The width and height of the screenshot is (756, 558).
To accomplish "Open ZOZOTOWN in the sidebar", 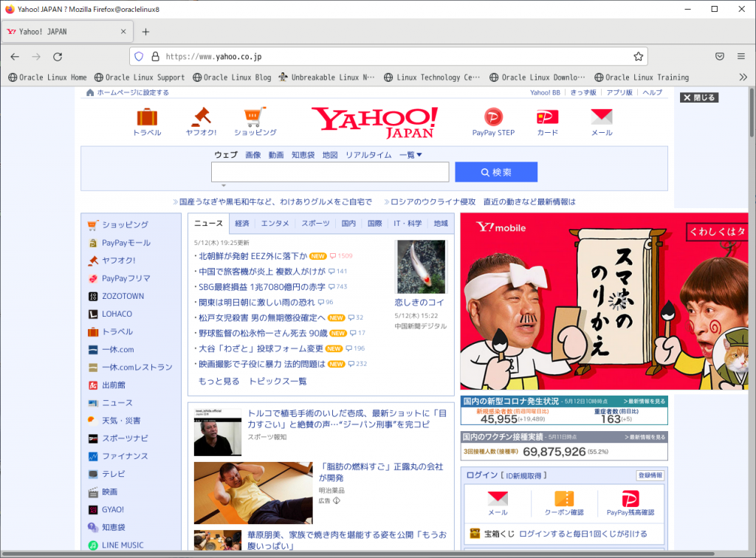I will coord(123,297).
